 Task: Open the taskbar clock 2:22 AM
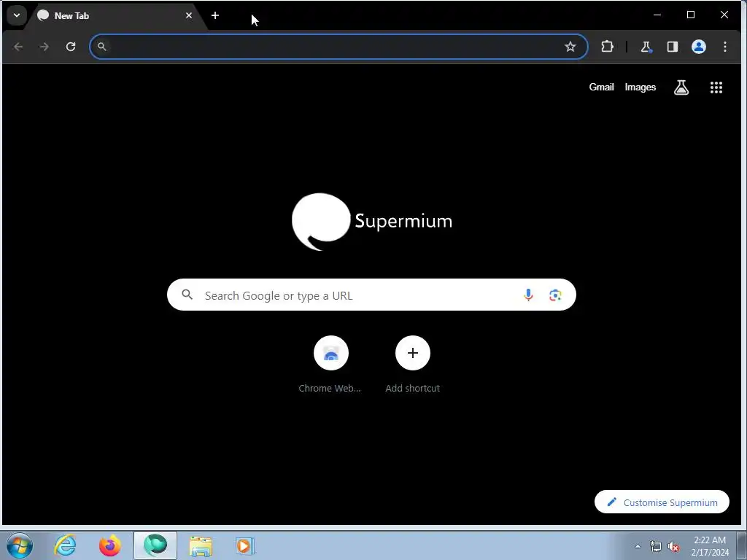(x=710, y=545)
